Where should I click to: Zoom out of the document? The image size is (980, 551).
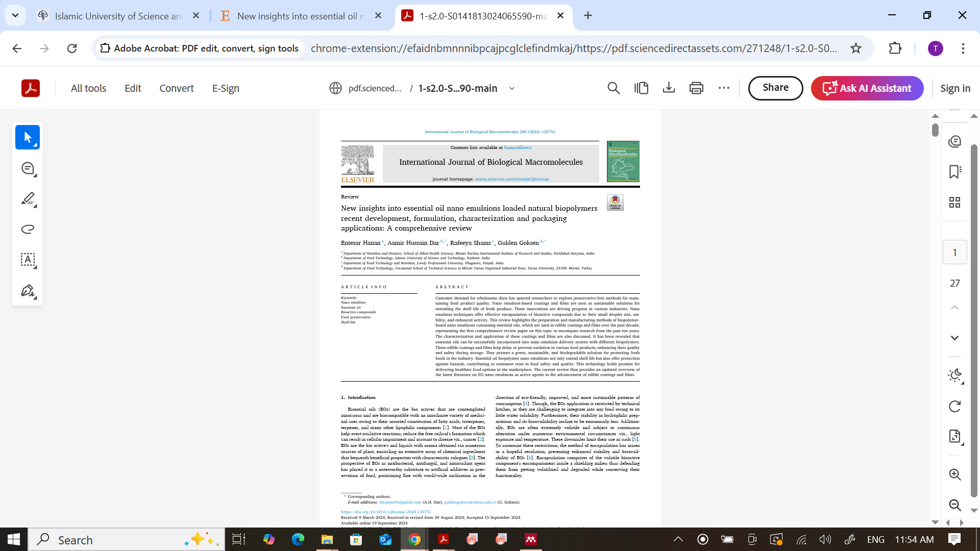(x=954, y=505)
